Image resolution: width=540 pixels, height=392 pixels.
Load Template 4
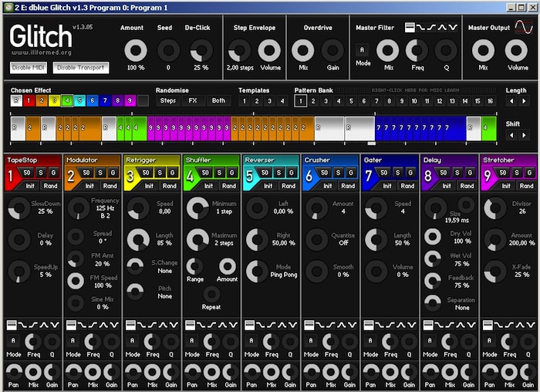pos(282,101)
